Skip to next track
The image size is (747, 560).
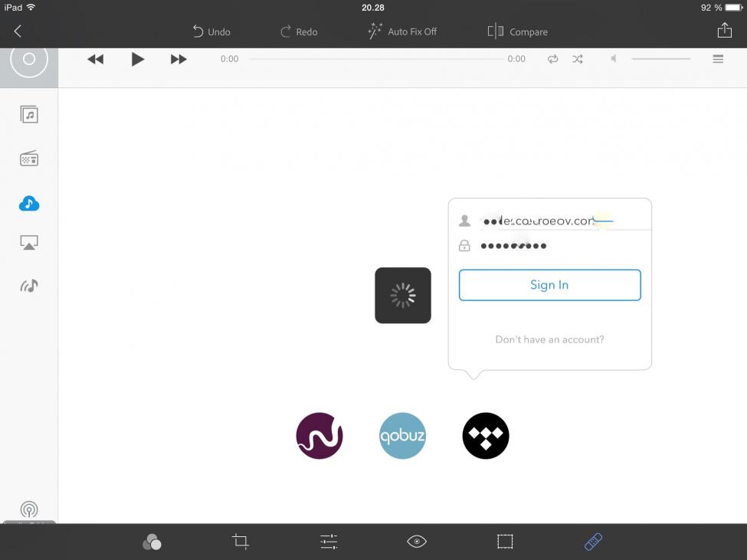pos(179,59)
